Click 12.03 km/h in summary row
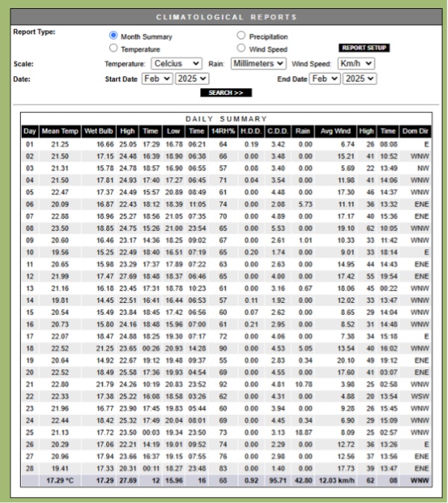The image size is (448, 503). [x=337, y=481]
